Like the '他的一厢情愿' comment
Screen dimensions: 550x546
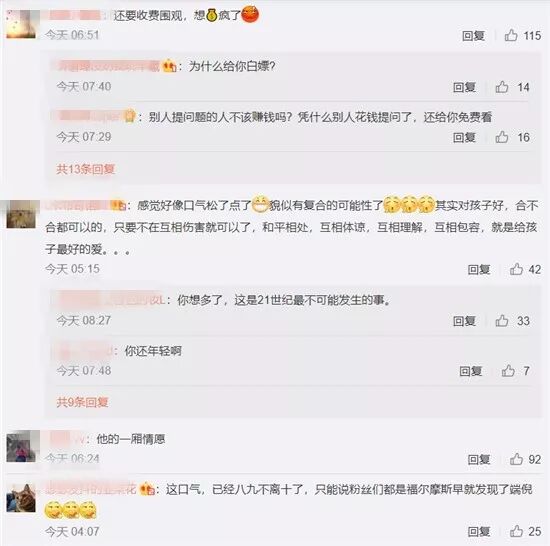516,459
